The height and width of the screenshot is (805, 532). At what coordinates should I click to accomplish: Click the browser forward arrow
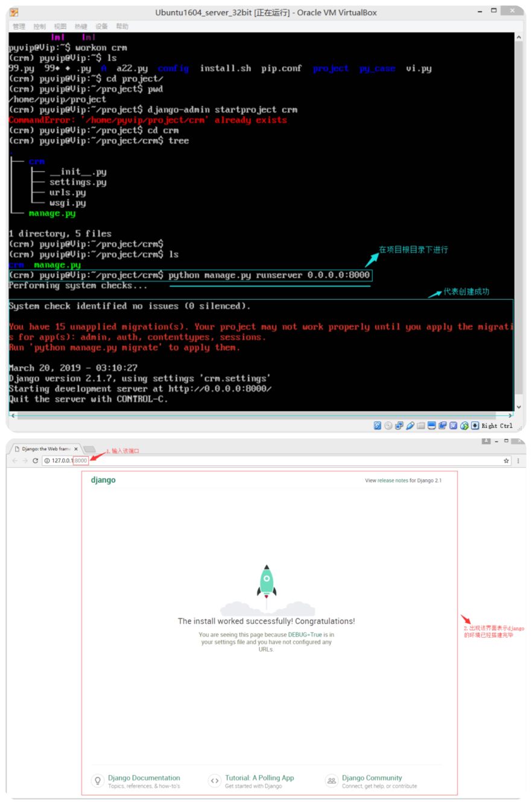click(25, 461)
